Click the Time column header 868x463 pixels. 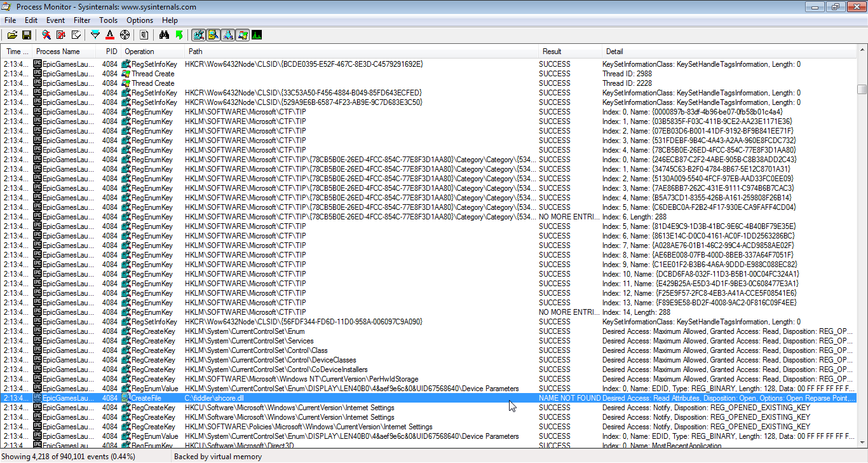17,52
